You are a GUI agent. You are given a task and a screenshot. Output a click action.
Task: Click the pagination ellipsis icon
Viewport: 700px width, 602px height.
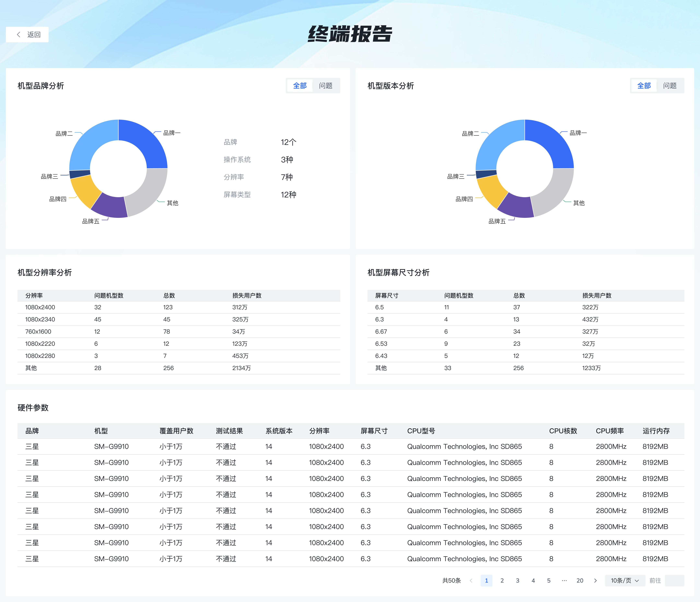click(564, 580)
